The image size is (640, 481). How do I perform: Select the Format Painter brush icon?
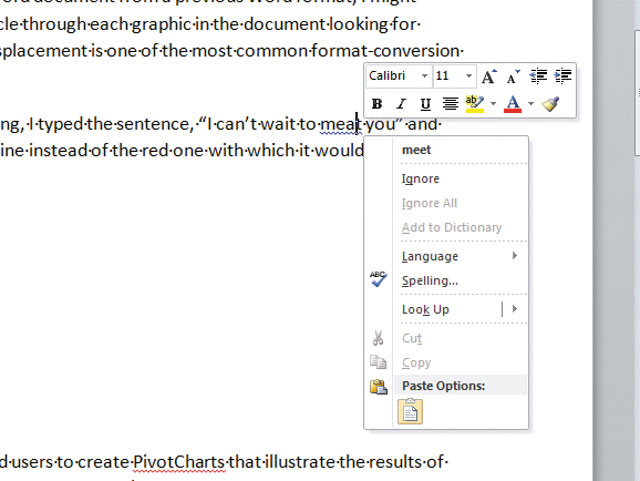coord(551,104)
